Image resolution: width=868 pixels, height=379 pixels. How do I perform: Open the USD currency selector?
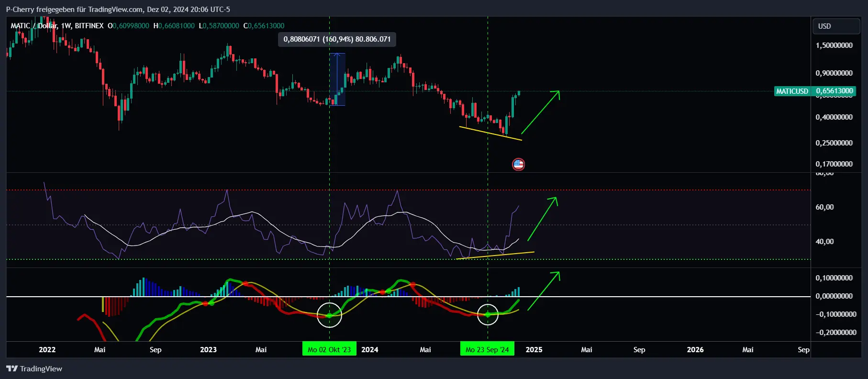[x=836, y=26]
